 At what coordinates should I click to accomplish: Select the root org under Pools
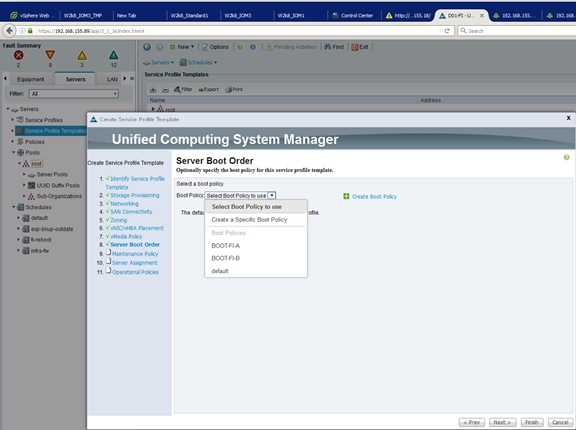[36, 163]
